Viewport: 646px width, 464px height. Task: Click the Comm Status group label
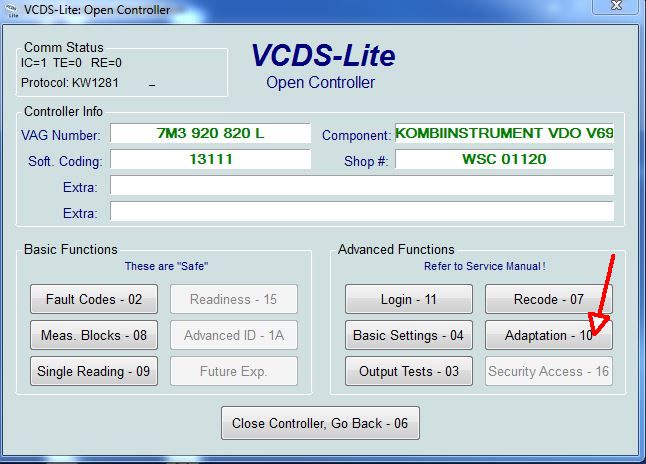[x=64, y=47]
